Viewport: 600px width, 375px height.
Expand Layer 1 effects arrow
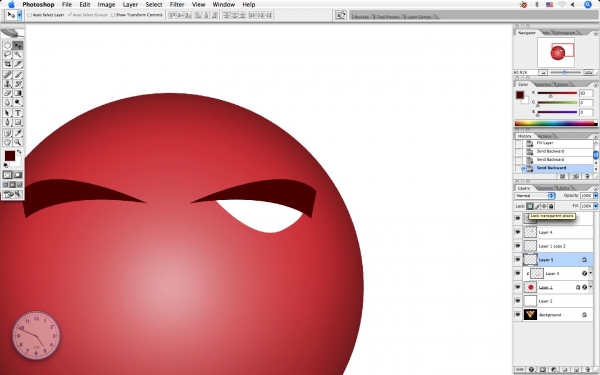pyautogui.click(x=591, y=287)
